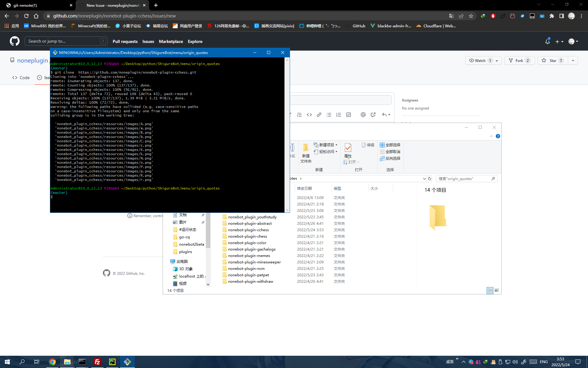
Task: Click the @ mention icon in the editor
Action: pos(363,114)
